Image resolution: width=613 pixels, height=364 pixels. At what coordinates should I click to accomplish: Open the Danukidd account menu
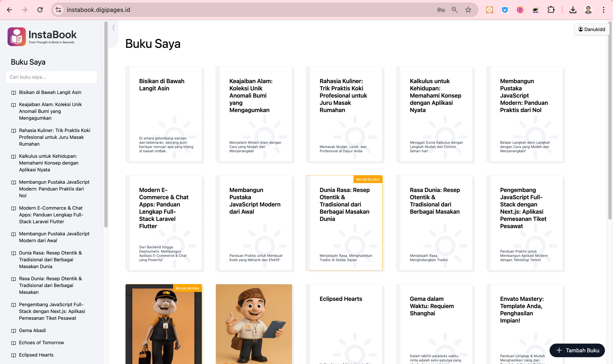(x=592, y=29)
